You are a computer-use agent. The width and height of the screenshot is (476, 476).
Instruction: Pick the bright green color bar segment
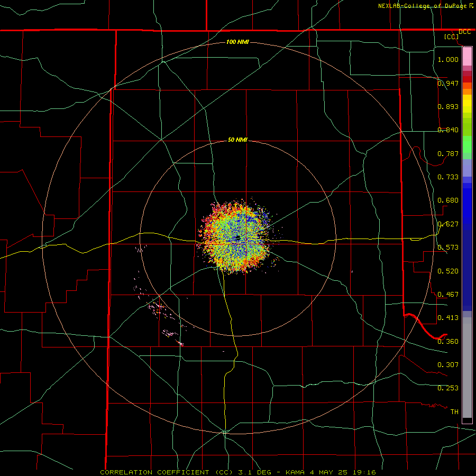(x=467, y=144)
